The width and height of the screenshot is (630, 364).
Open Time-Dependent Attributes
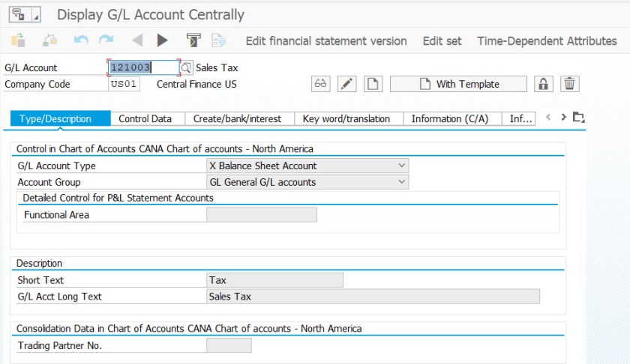[x=547, y=41]
